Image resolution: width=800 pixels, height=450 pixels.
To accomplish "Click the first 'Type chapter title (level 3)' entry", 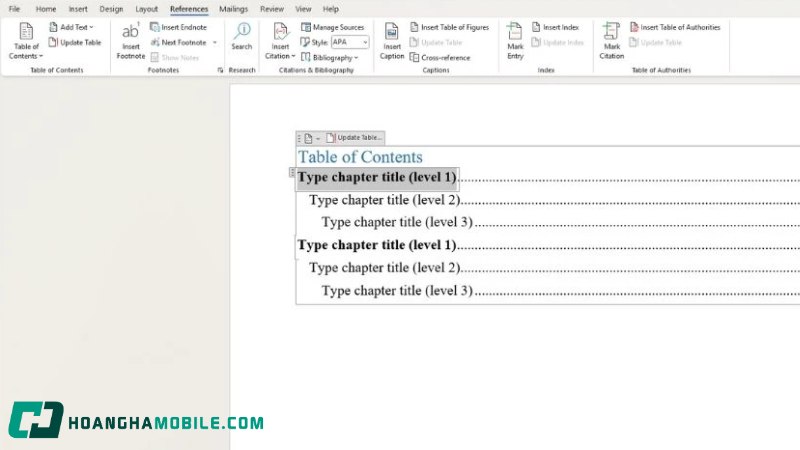I will pos(397,222).
